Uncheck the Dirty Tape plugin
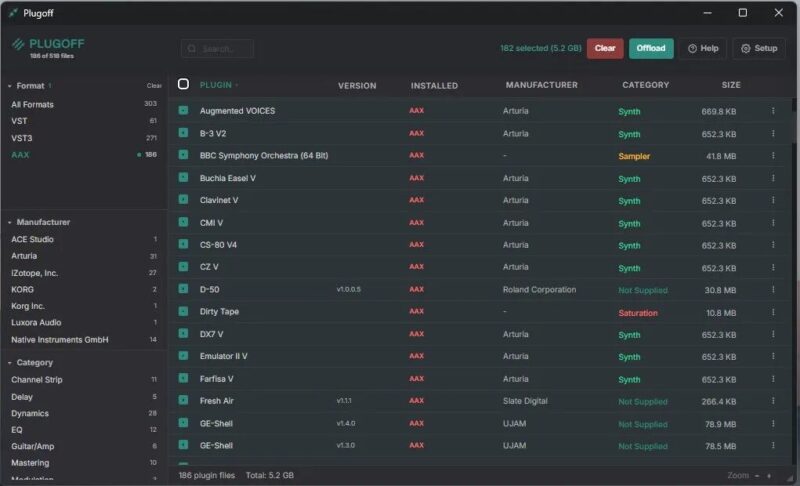This screenshot has width=800, height=486. coord(183,311)
